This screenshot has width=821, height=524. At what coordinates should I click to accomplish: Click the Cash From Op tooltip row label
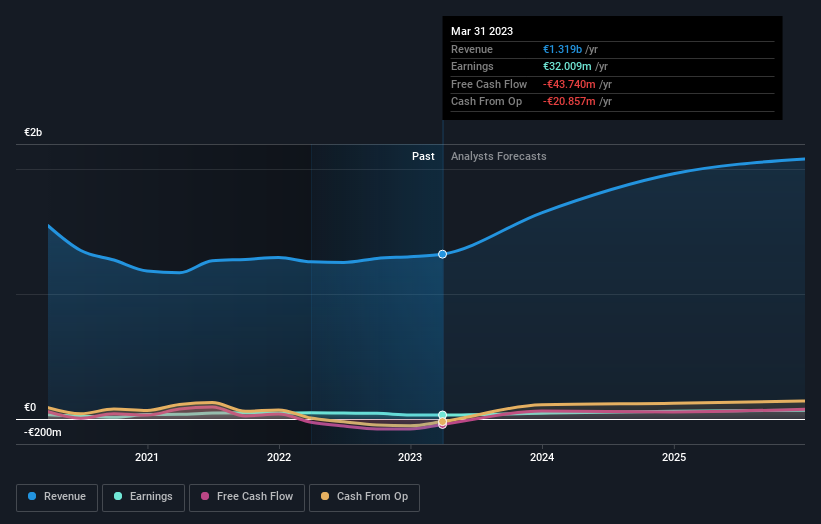[x=486, y=102]
